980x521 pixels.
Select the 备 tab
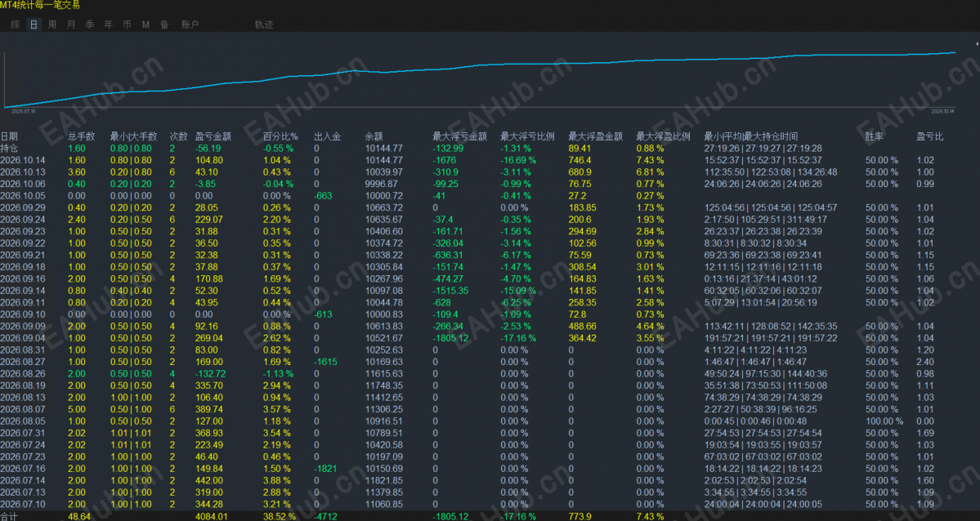pyautogui.click(x=164, y=25)
